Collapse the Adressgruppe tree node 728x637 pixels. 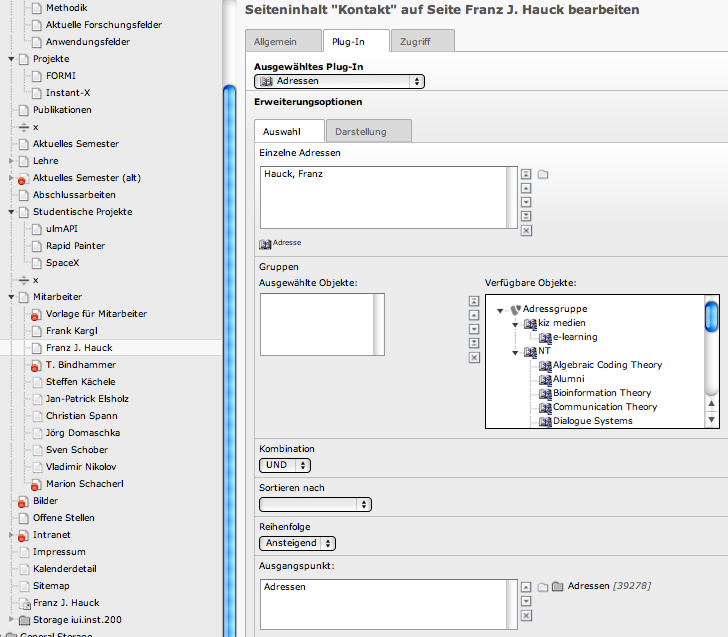[500, 310]
